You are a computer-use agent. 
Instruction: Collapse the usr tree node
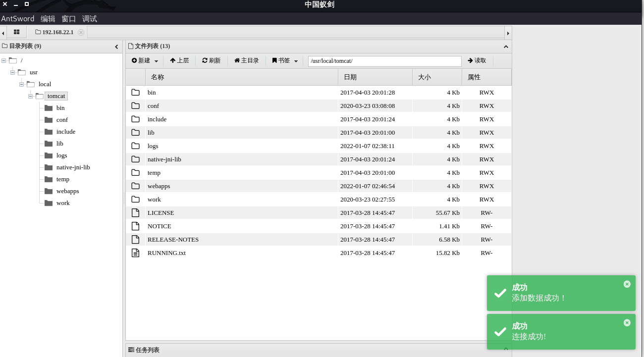(x=12, y=72)
